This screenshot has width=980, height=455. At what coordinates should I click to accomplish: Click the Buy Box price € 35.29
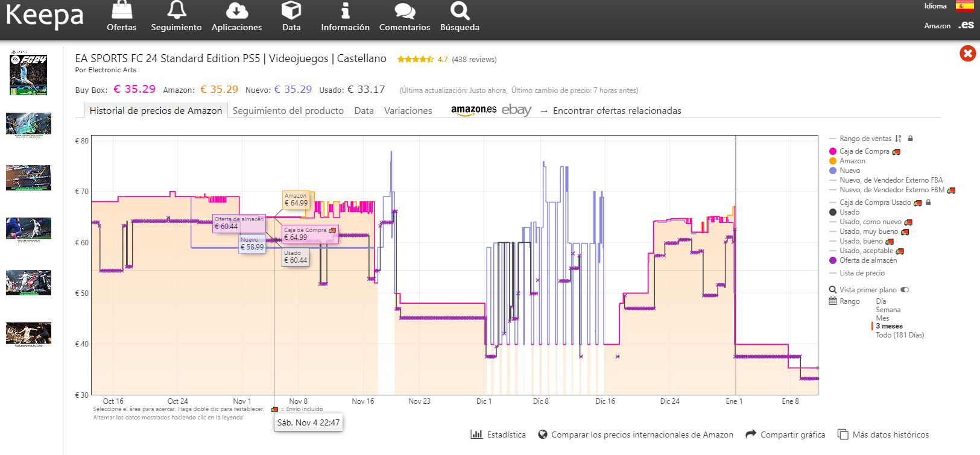click(x=134, y=89)
